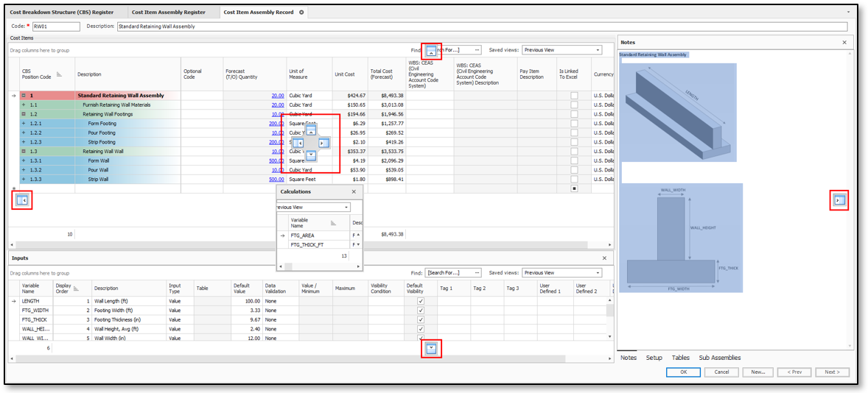Collapse the 1.2 Retaining Wall Footings node
The height and width of the screenshot is (393, 868).
tap(24, 114)
